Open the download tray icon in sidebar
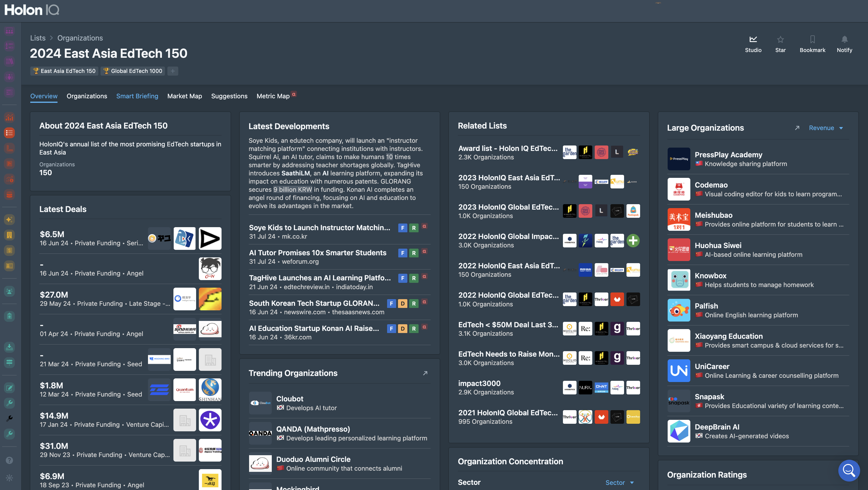Screen dimensions: 868x490 [9, 347]
